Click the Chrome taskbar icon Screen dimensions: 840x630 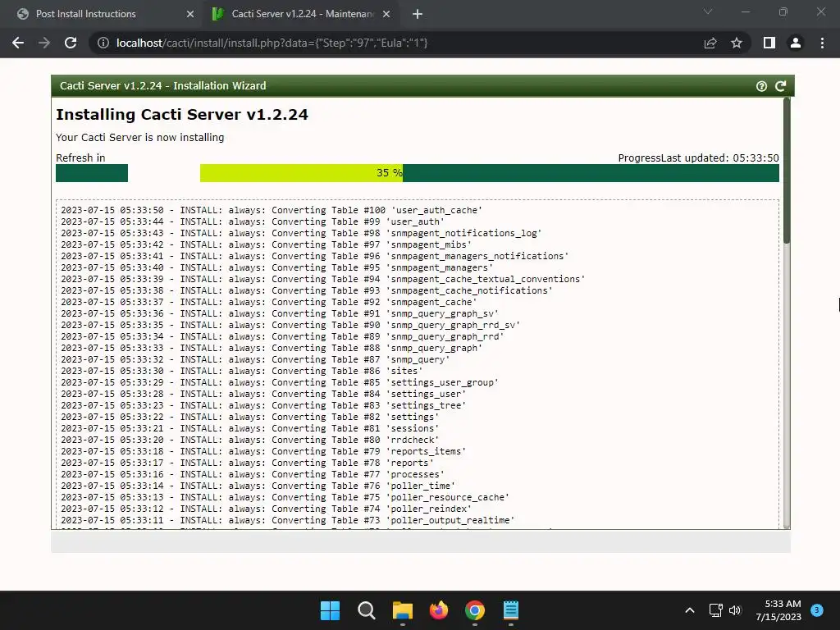pos(475,610)
